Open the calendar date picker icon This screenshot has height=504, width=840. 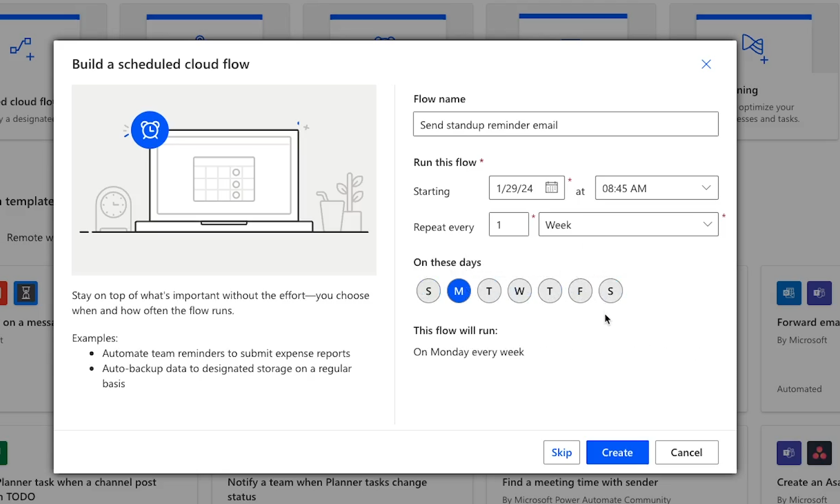pos(551,187)
